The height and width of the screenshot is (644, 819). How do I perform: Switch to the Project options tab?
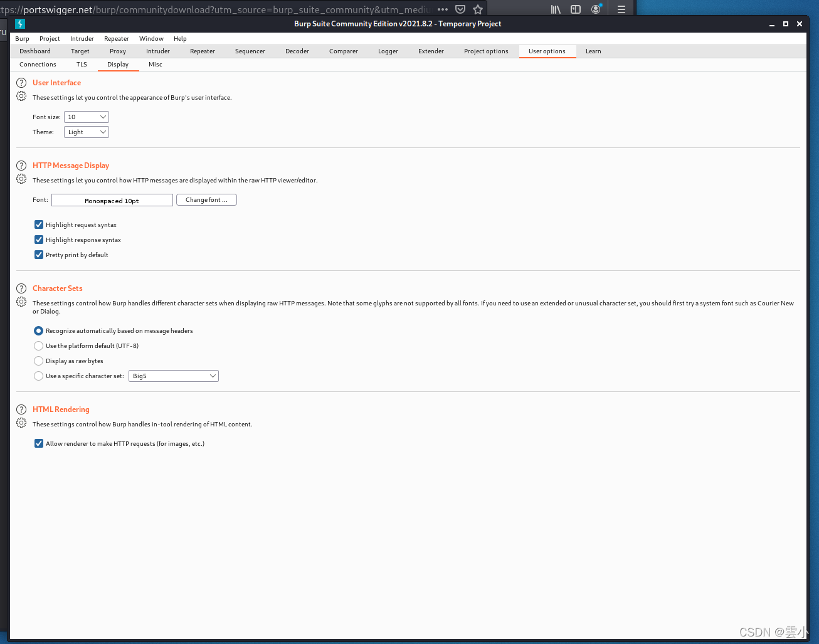(486, 51)
